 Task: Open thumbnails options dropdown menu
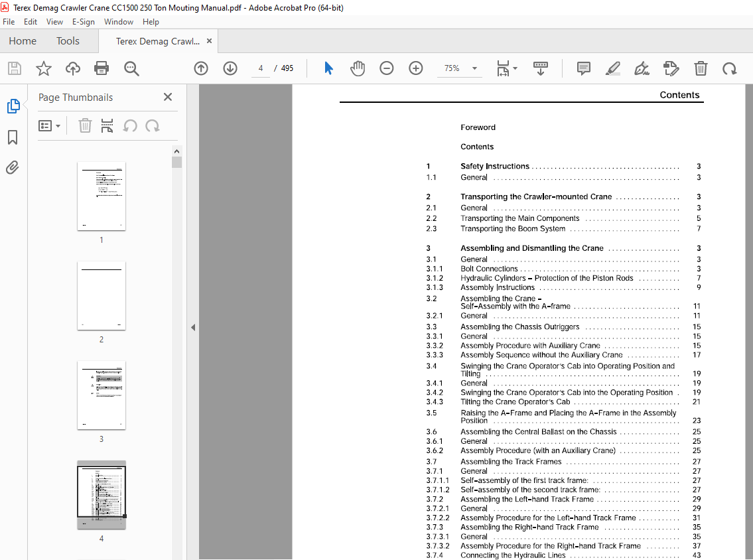pos(50,126)
